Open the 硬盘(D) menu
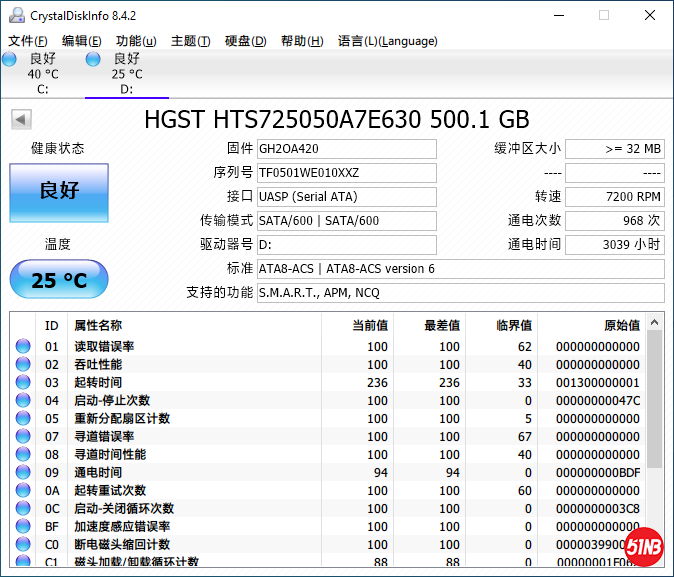Screen dimensions: 674x577 pyautogui.click(x=245, y=41)
